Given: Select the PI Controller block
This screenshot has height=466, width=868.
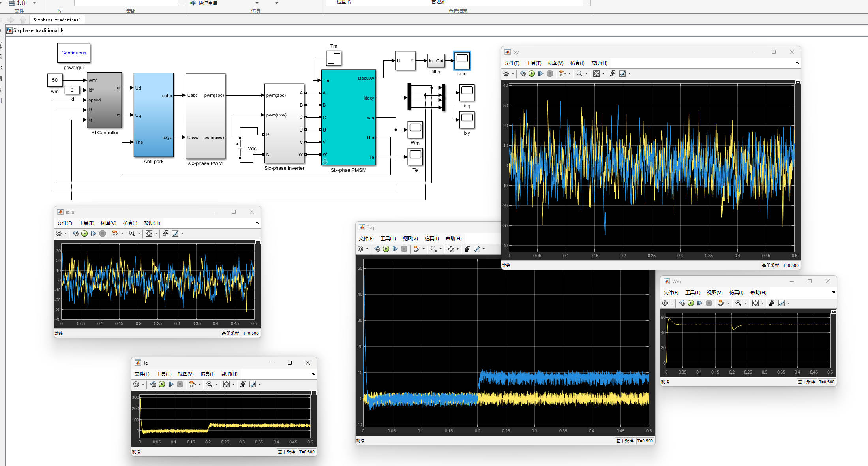Looking at the screenshot, I should pyautogui.click(x=104, y=100).
